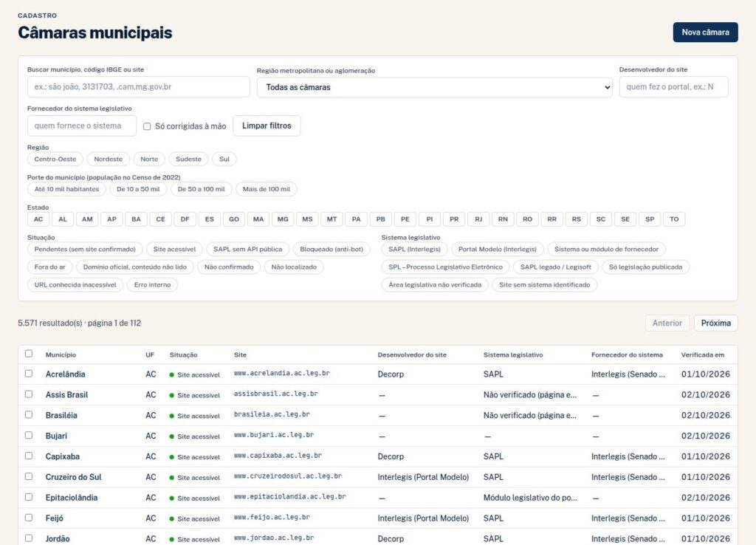Image resolution: width=756 pixels, height=545 pixels.
Task: Select the Fora do ar filter
Action: (49, 267)
